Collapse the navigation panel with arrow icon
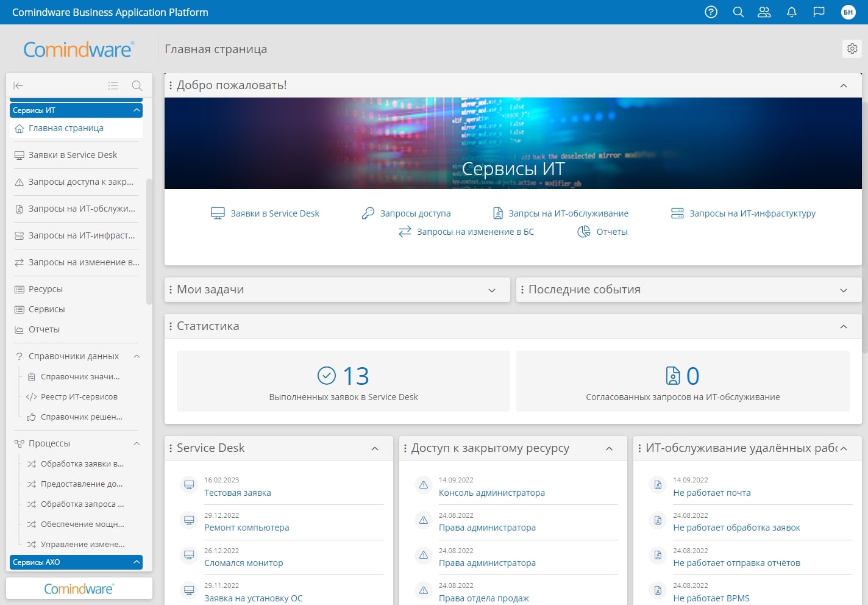 18,86
